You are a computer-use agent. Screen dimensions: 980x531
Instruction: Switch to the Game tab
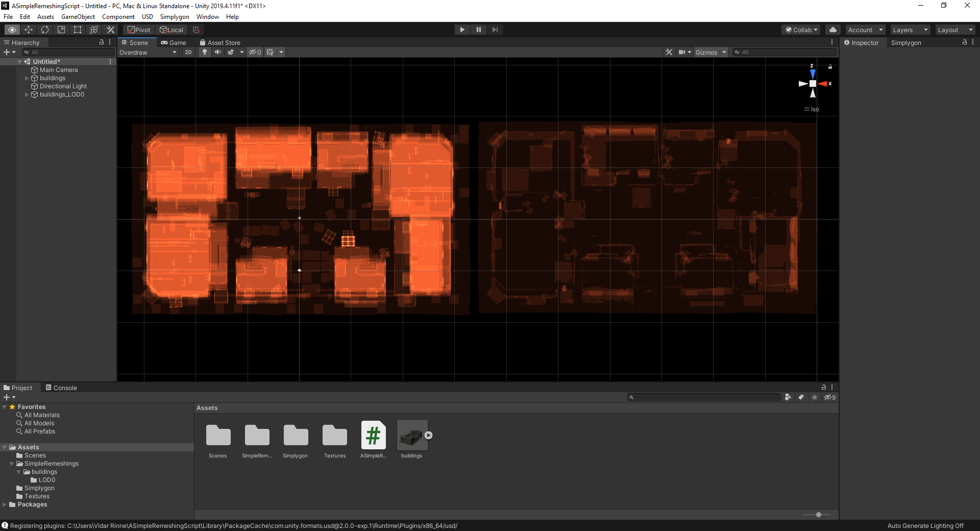click(x=174, y=42)
